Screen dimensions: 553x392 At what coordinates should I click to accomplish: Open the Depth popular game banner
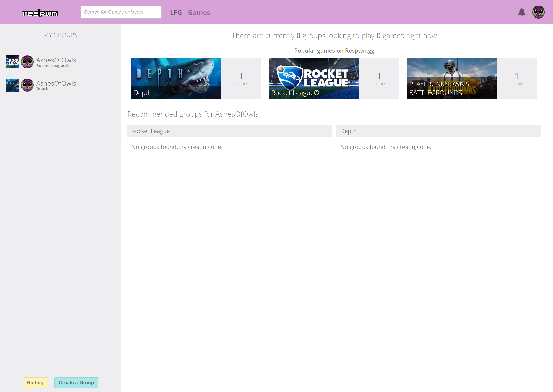click(176, 79)
